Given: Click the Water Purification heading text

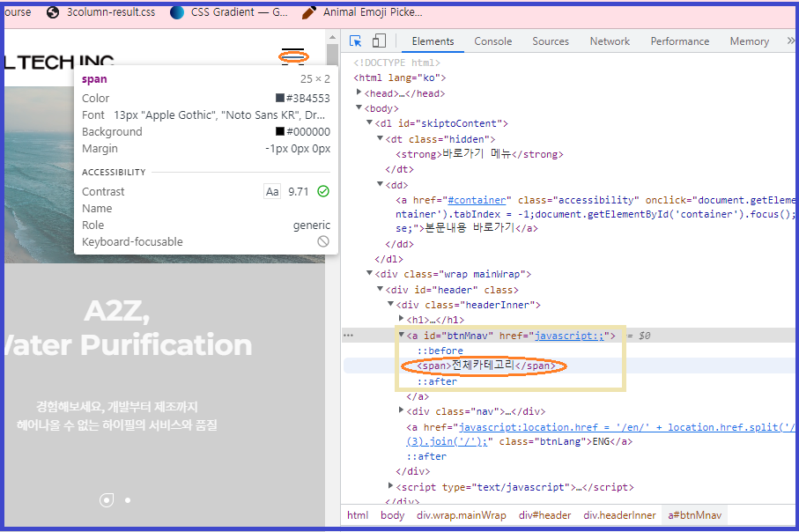Looking at the screenshot, I should click(128, 345).
